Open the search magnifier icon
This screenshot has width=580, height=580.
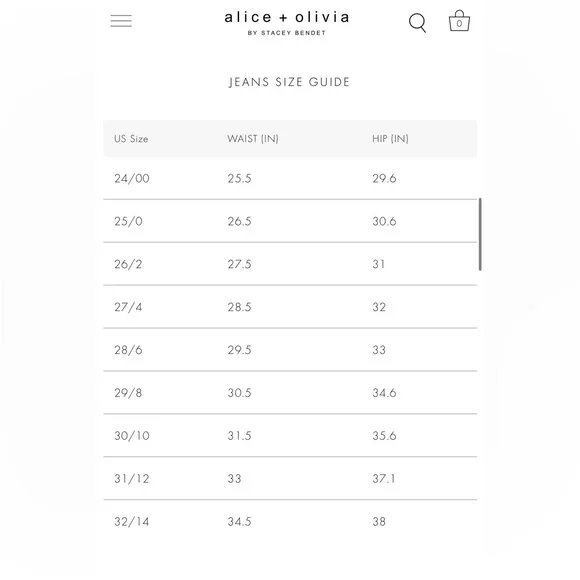tap(418, 23)
